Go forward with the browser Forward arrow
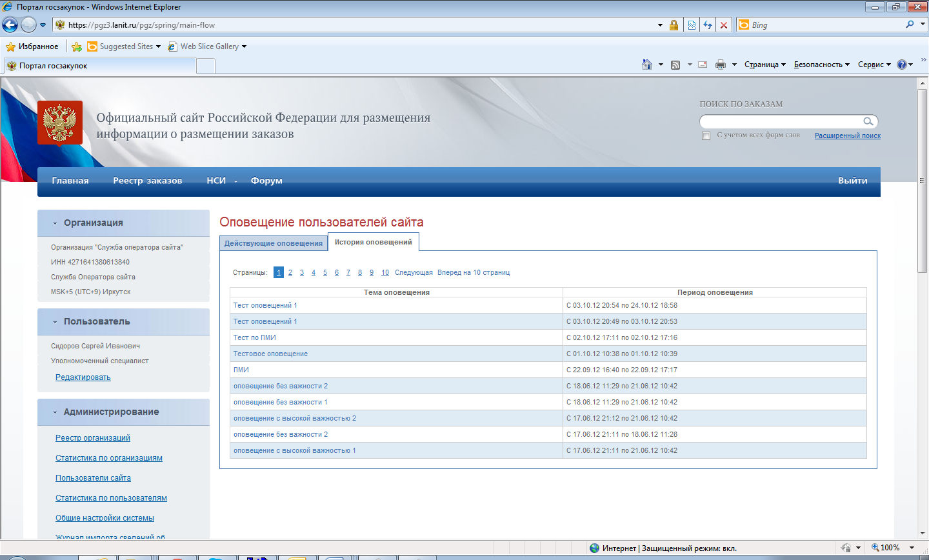The image size is (929, 560). click(28, 25)
